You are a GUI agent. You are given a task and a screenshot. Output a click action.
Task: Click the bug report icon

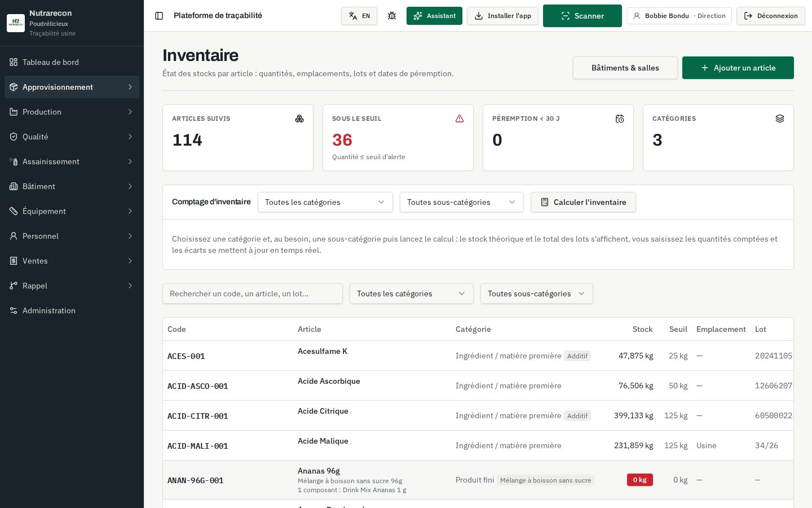[392, 16]
